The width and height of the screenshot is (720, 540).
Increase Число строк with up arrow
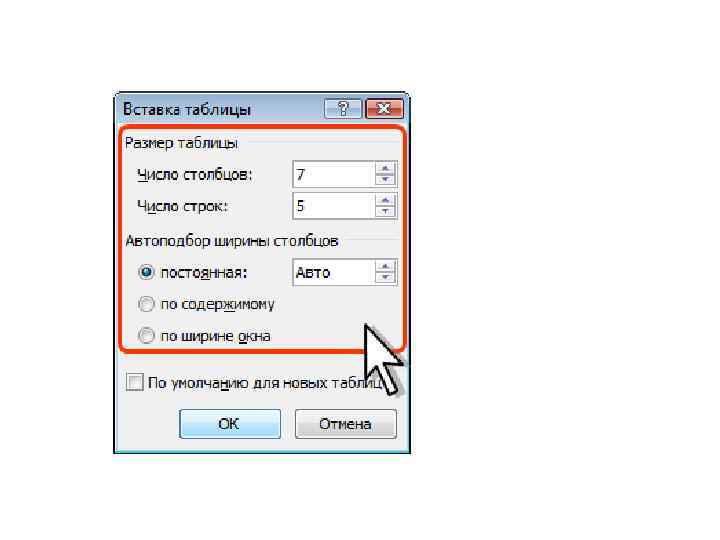pos(385,200)
